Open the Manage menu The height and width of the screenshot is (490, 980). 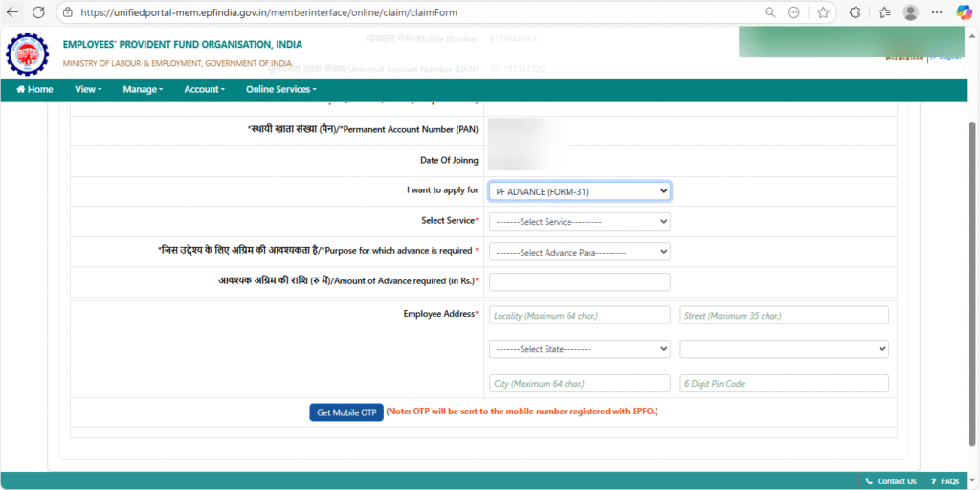143,89
